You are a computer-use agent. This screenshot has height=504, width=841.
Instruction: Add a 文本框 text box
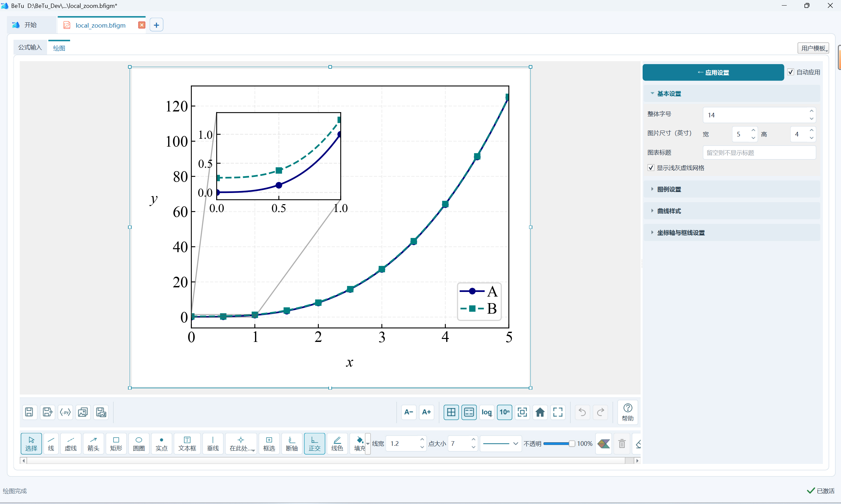187,443
